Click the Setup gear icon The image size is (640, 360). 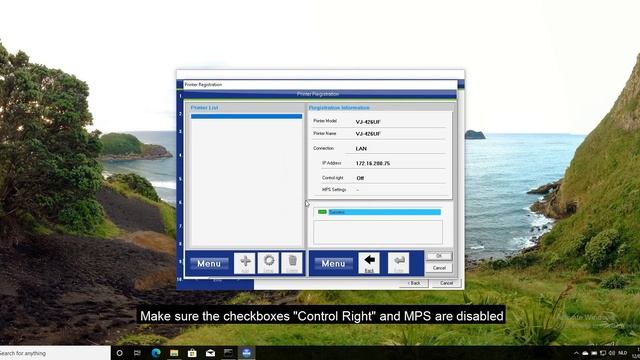269,263
